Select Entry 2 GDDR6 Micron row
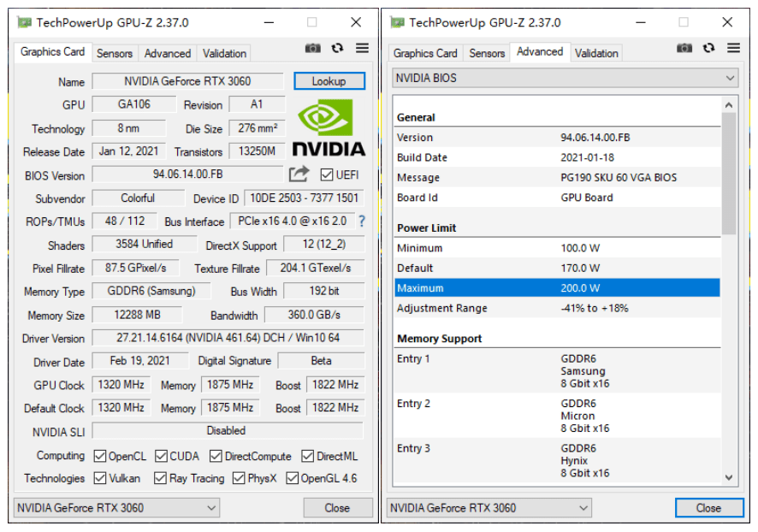Screen dimensions: 758x532 [558, 416]
